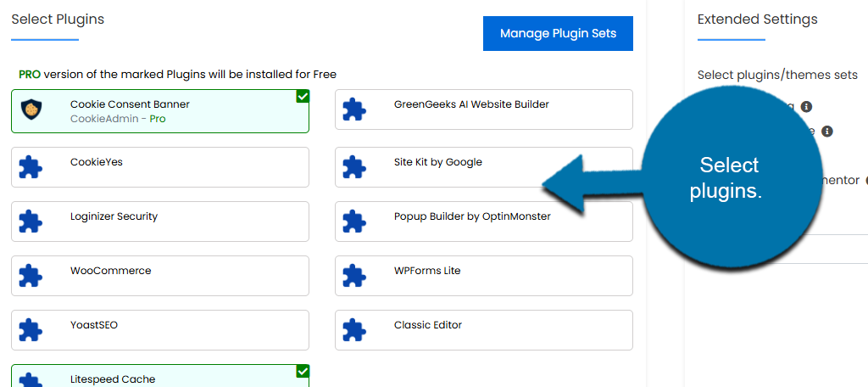The width and height of the screenshot is (868, 387).
Task: Click the puzzle icon beside CookieYes
Action: pos(31,168)
